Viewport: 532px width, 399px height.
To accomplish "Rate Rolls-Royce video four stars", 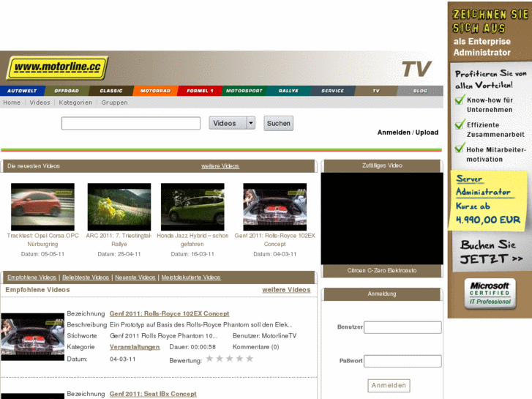I will (x=239, y=359).
